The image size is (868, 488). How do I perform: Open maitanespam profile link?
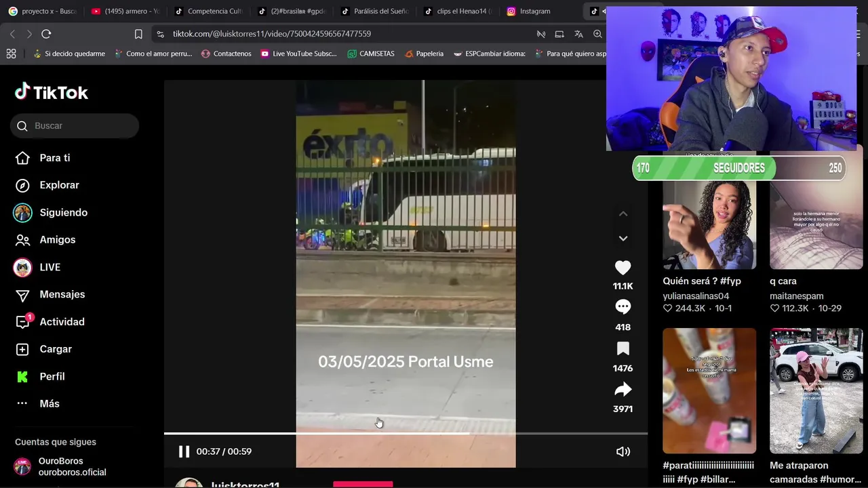tap(797, 296)
